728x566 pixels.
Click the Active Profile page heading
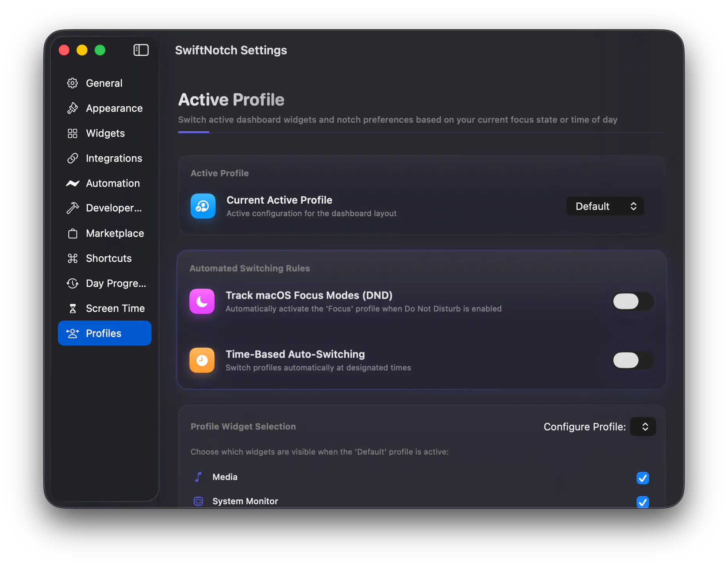pos(231,100)
